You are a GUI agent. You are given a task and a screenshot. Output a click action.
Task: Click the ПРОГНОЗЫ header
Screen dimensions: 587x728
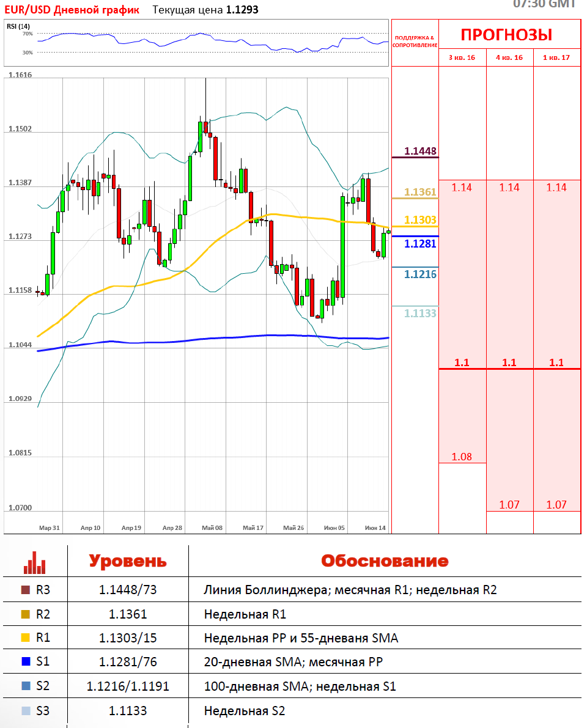[507, 35]
